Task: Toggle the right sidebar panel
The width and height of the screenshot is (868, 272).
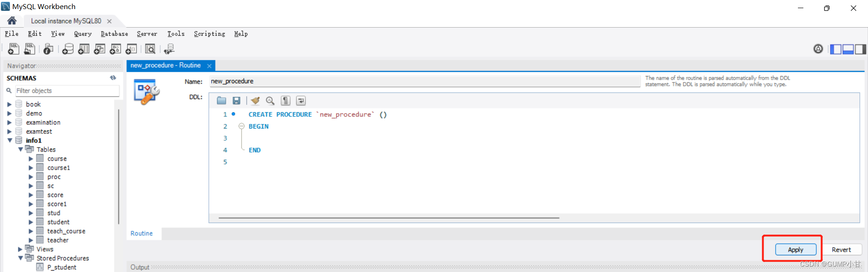Action: (x=860, y=49)
